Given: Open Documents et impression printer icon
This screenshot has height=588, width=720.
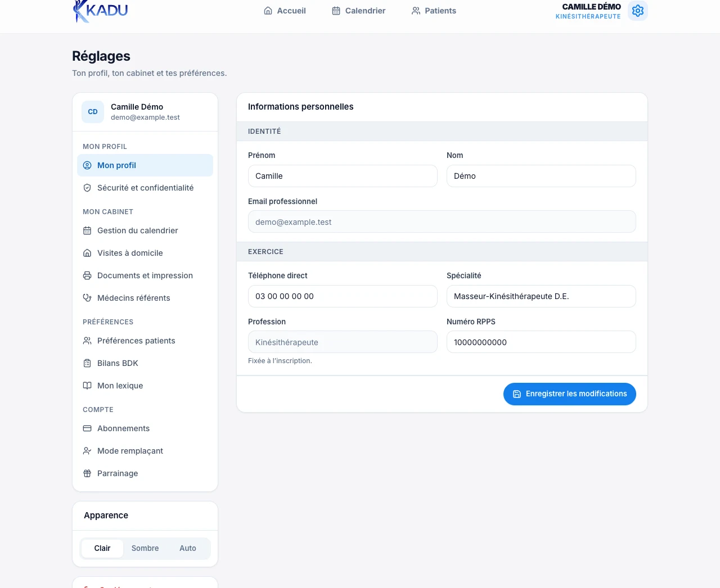Looking at the screenshot, I should coord(87,275).
